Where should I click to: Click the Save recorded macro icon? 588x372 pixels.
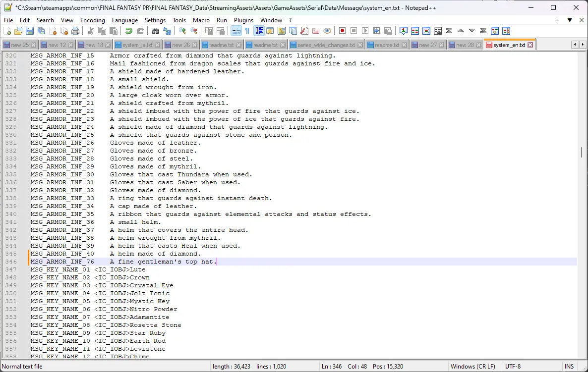tap(388, 31)
